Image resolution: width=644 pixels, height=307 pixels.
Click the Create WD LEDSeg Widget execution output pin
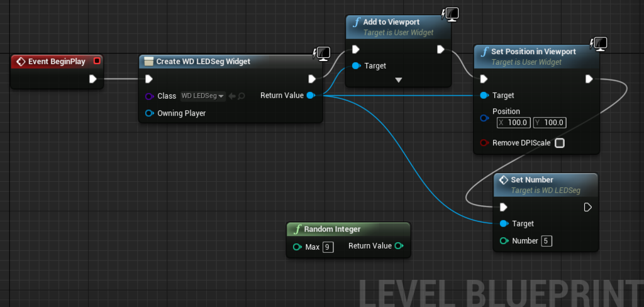point(312,79)
